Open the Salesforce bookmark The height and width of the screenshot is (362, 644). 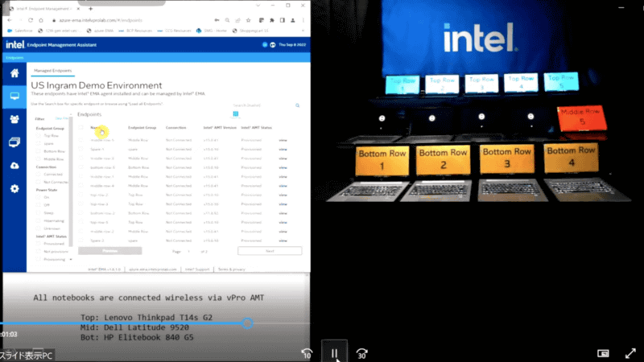click(x=19, y=31)
